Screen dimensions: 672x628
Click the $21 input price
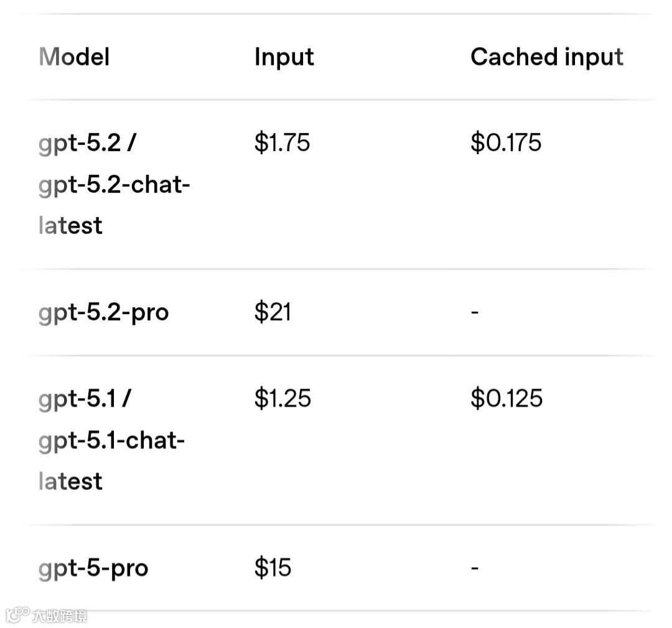pos(273,312)
